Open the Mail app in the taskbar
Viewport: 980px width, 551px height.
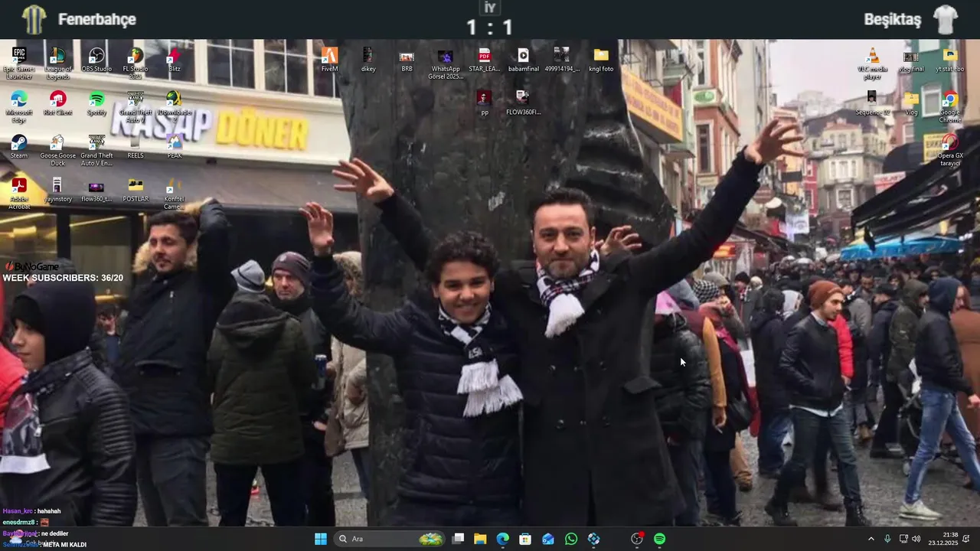pyautogui.click(x=548, y=539)
